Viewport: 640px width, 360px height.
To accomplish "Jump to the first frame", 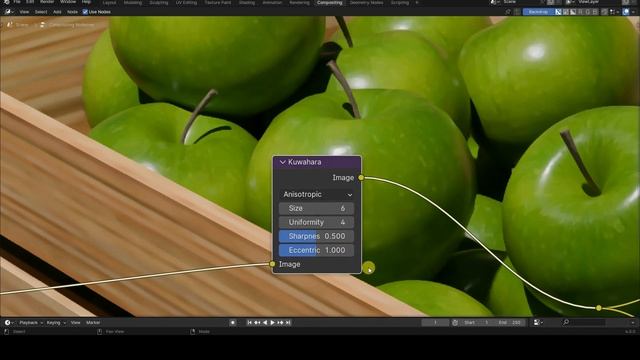I will tap(249, 322).
